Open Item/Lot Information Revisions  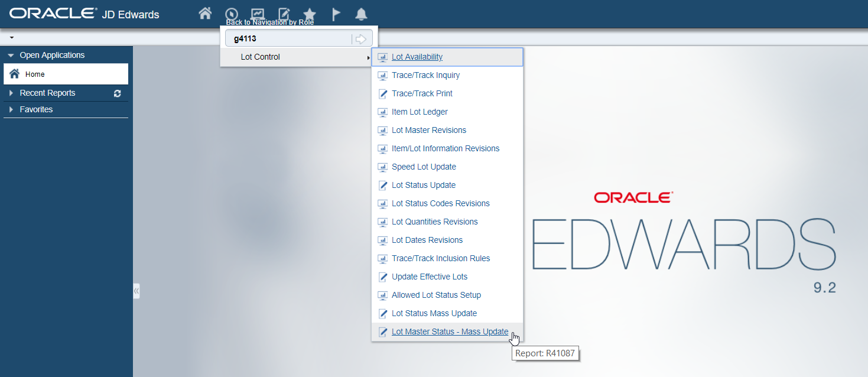point(446,149)
